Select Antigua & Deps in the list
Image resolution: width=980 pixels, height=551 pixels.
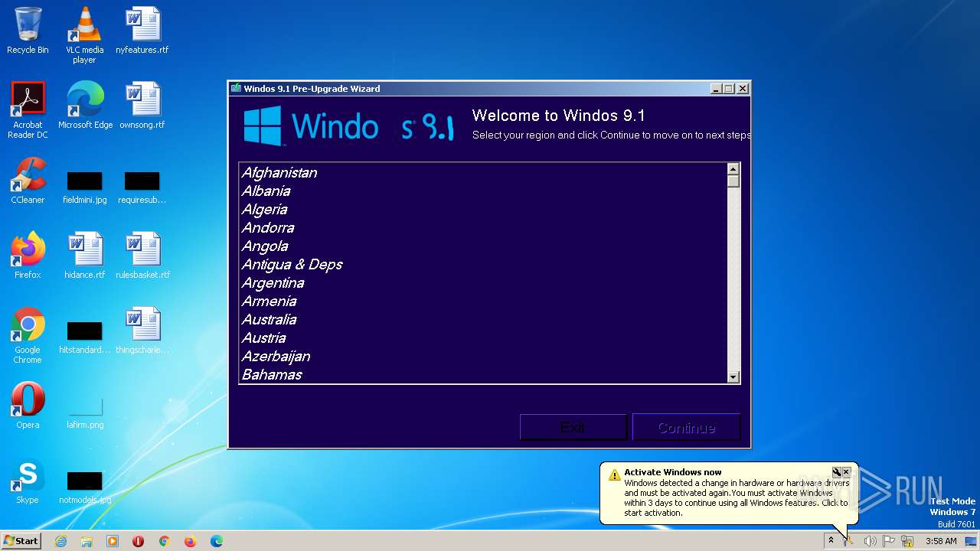tap(483, 265)
